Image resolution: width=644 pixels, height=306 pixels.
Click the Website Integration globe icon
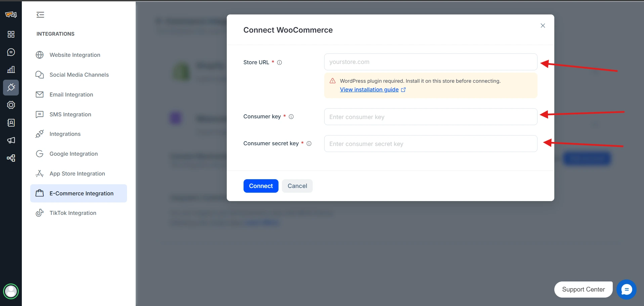[x=40, y=55]
